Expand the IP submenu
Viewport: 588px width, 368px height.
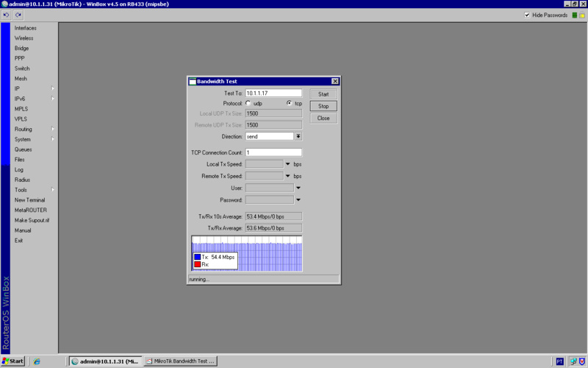(52, 88)
